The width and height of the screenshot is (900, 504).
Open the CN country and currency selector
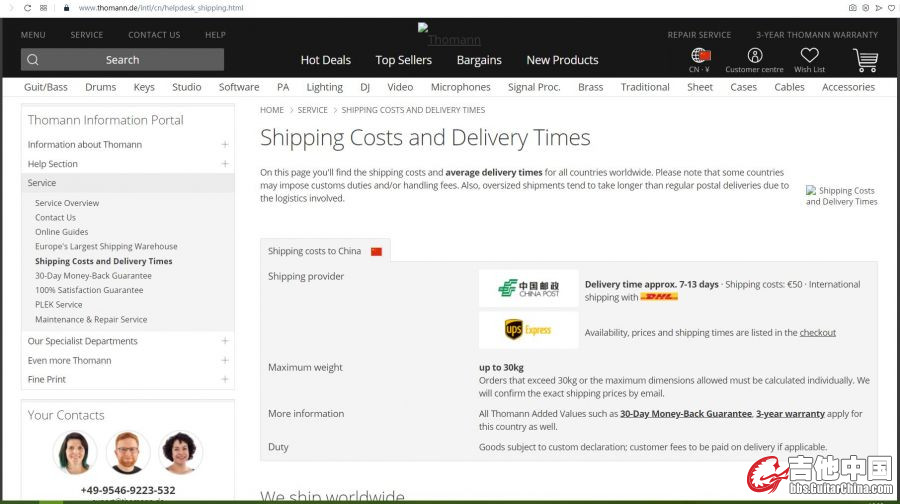point(700,60)
